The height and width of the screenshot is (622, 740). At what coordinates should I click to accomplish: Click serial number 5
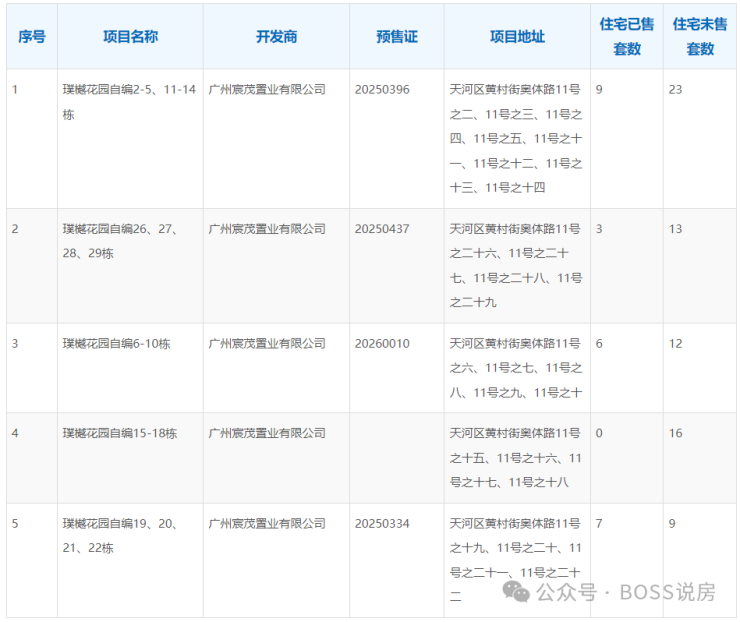(15, 524)
